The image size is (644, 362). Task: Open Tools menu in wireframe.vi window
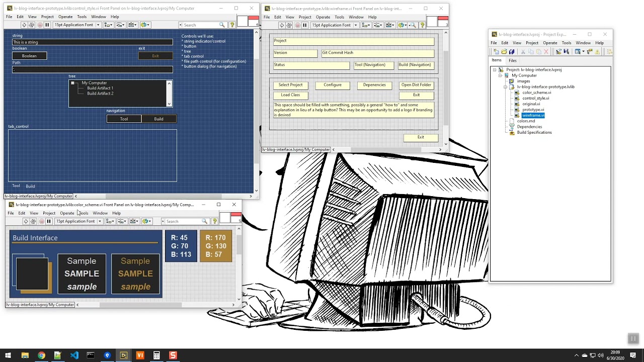point(340,17)
